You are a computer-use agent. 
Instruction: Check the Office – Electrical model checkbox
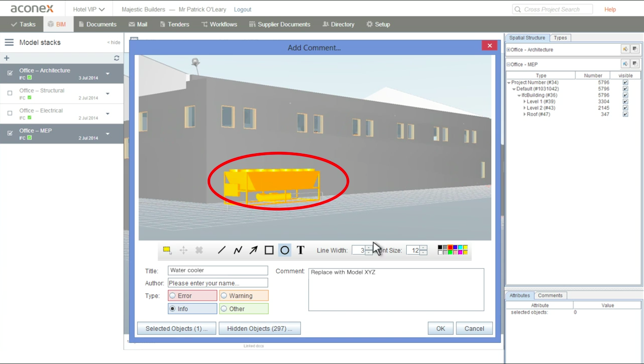[x=10, y=113]
